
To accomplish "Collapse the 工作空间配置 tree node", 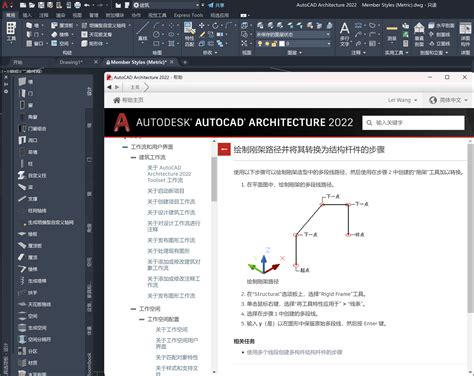I will [x=142, y=319].
